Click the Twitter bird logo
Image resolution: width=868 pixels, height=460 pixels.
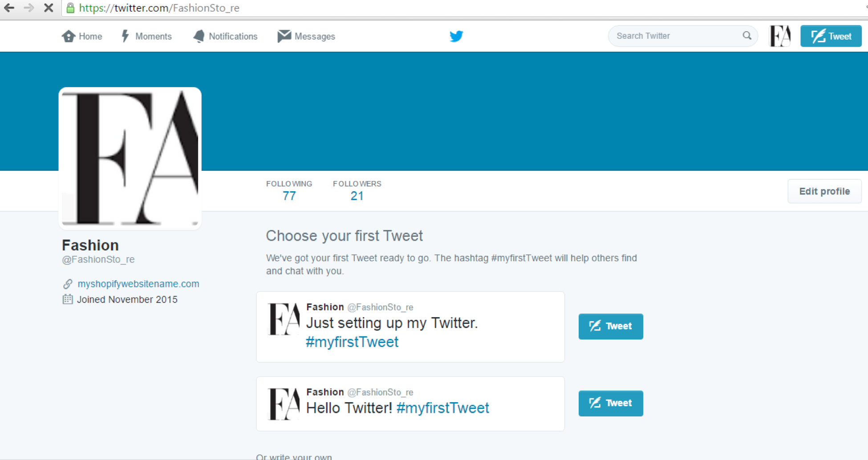(x=456, y=36)
